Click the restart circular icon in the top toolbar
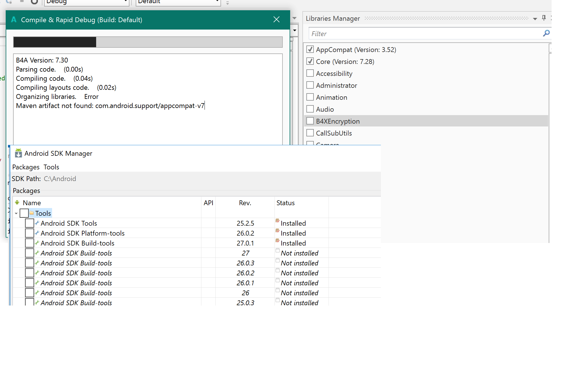This screenshot has height=374, width=588. coord(34,2)
